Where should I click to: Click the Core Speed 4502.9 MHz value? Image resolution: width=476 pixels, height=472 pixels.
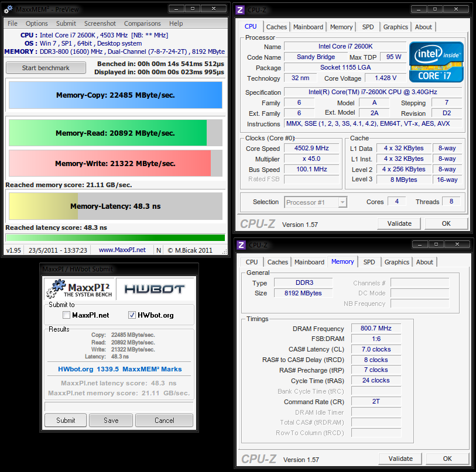tap(311, 148)
